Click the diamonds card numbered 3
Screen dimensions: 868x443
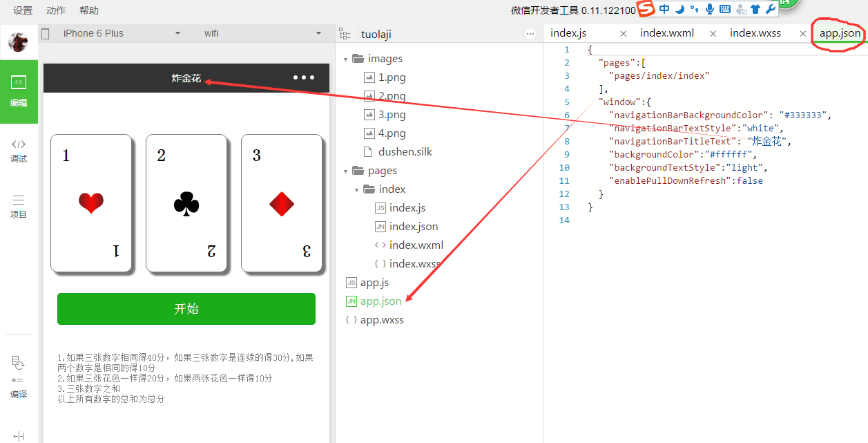(282, 202)
